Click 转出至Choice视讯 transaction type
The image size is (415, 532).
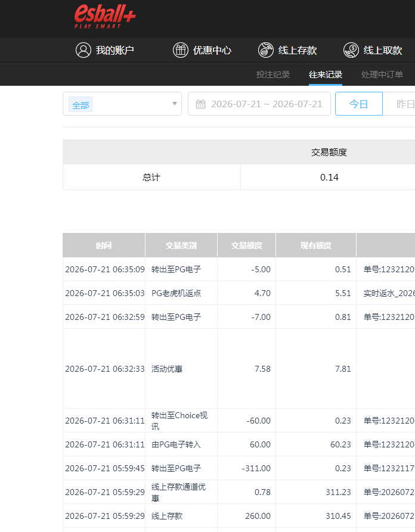coord(179,421)
